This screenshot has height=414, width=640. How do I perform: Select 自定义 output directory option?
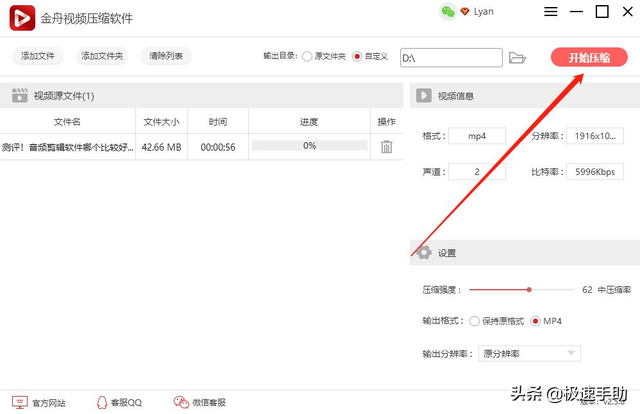click(x=357, y=56)
